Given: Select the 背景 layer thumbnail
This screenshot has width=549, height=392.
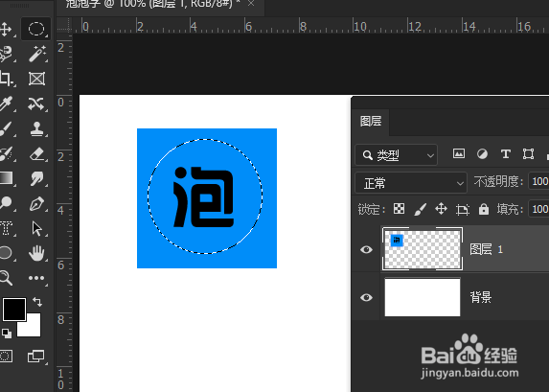Looking at the screenshot, I should pos(423,297).
